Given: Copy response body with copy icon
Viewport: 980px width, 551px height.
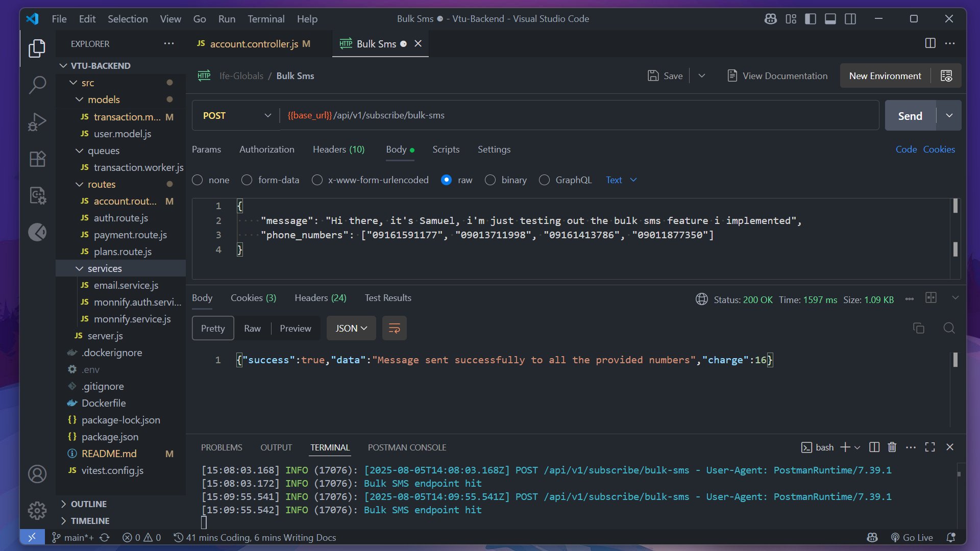Looking at the screenshot, I should pyautogui.click(x=918, y=329).
